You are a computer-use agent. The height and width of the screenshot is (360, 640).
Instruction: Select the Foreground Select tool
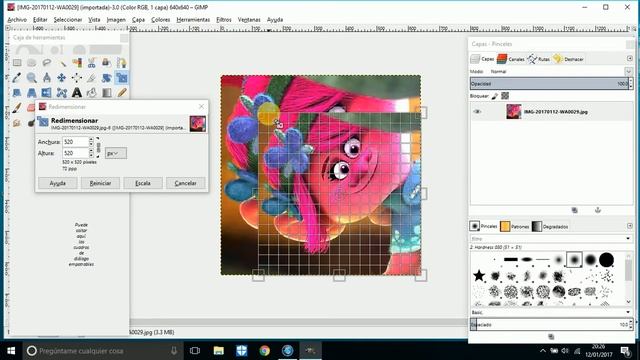[x=107, y=63]
